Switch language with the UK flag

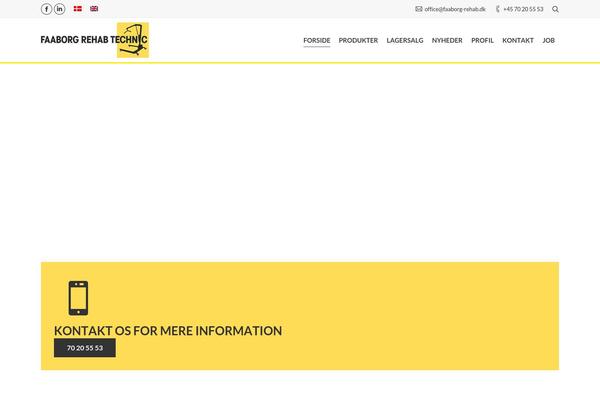pyautogui.click(x=94, y=8)
